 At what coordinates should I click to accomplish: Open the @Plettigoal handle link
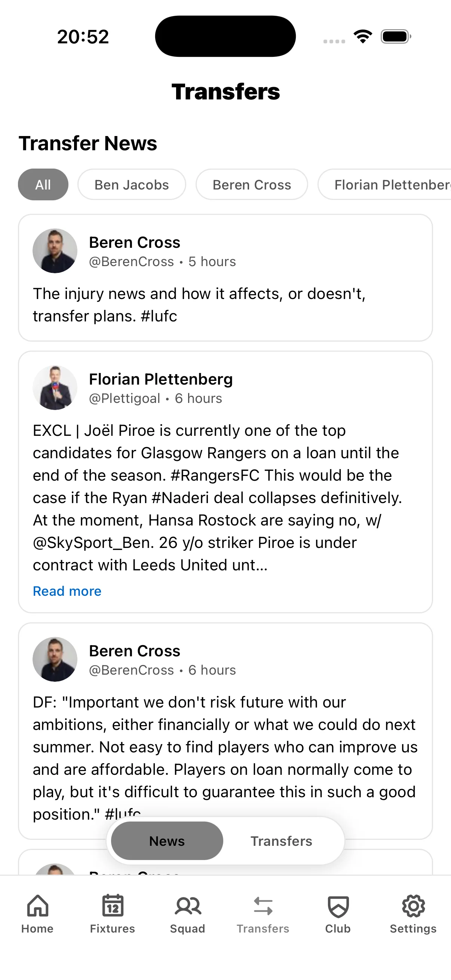125,398
